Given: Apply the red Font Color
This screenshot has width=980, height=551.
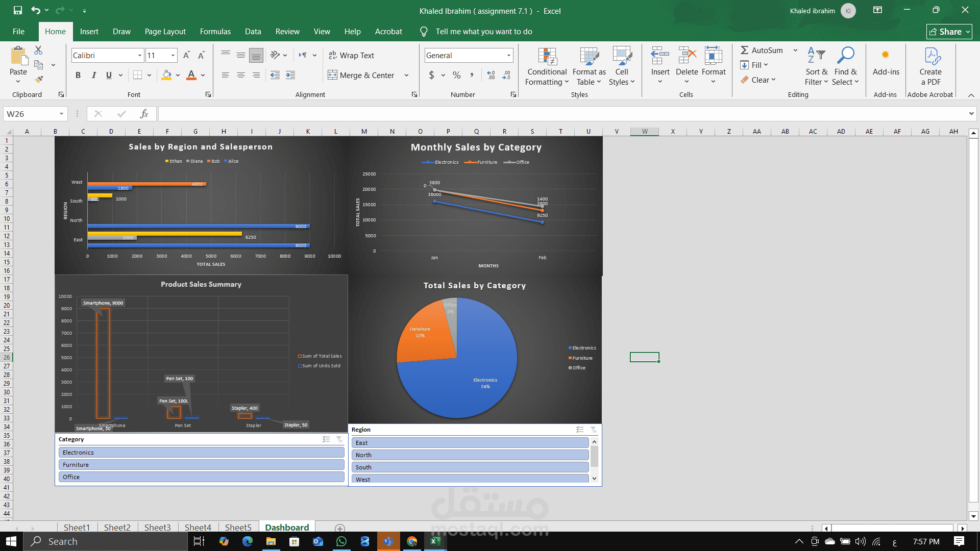Looking at the screenshot, I should (191, 75).
